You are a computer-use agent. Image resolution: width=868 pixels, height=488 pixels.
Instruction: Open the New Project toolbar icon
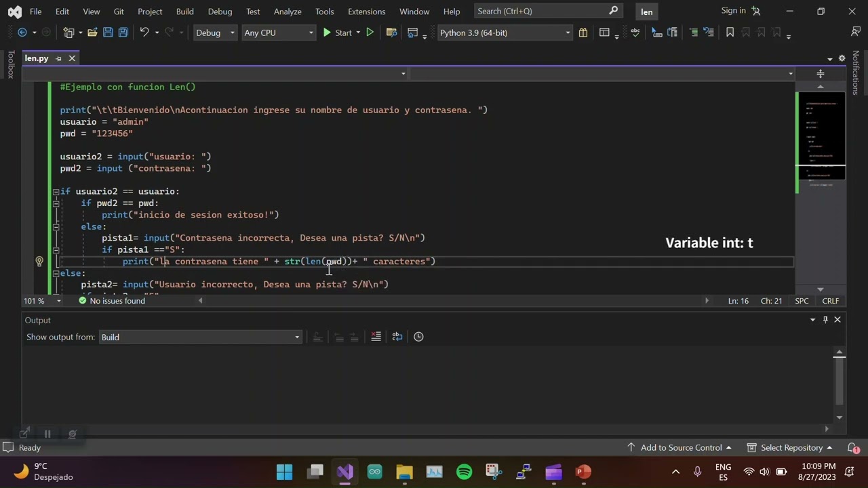coord(68,33)
